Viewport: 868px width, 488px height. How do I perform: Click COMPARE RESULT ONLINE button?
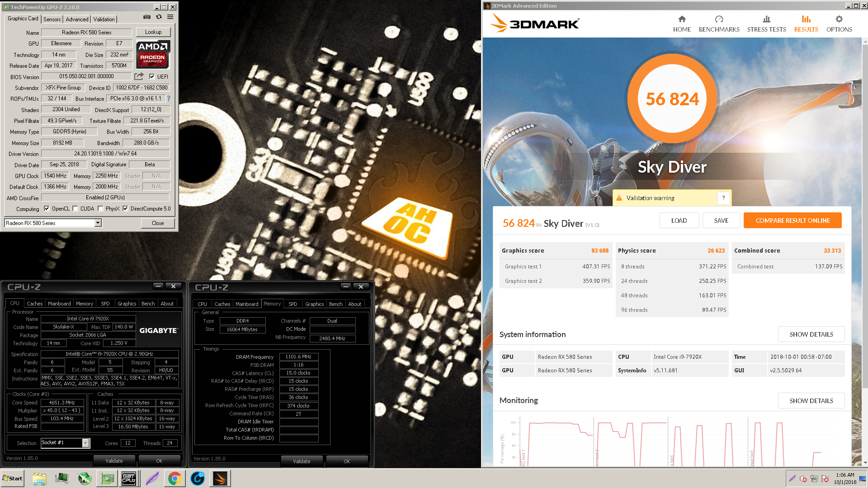793,221
